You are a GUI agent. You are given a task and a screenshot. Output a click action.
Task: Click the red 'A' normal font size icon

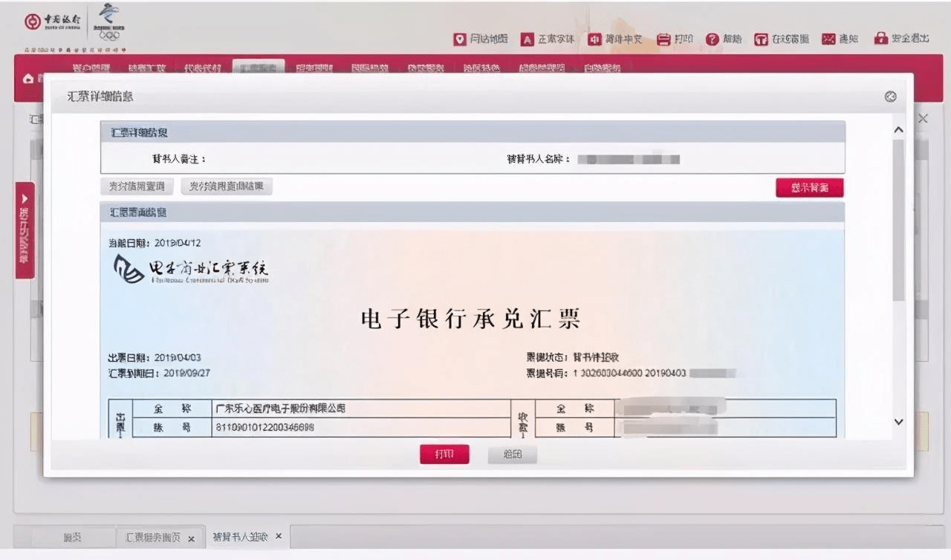click(527, 39)
